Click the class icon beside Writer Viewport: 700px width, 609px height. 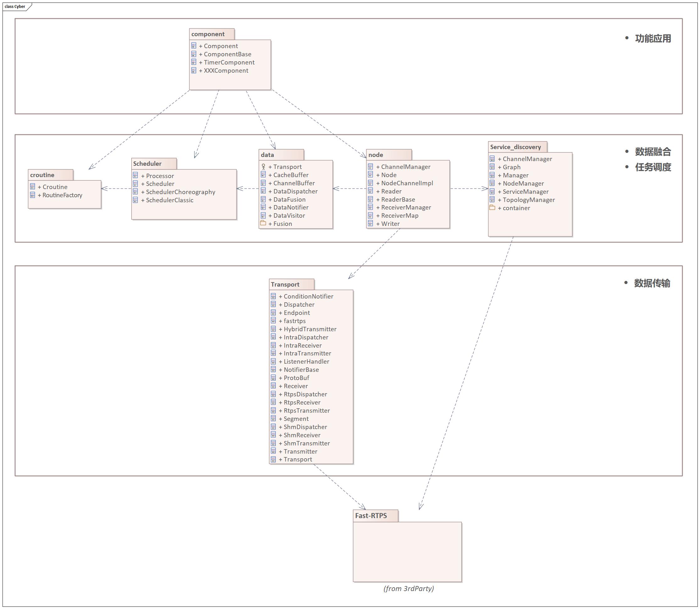click(x=371, y=223)
